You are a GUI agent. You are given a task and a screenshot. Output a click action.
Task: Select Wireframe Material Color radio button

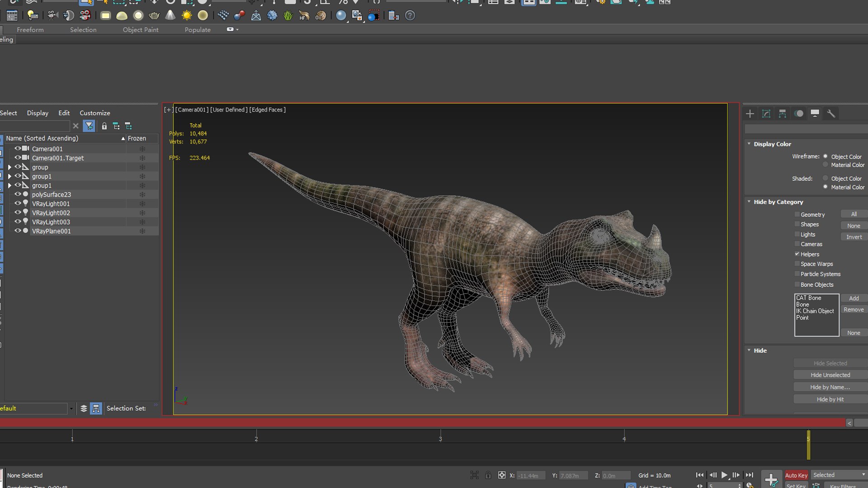825,165
